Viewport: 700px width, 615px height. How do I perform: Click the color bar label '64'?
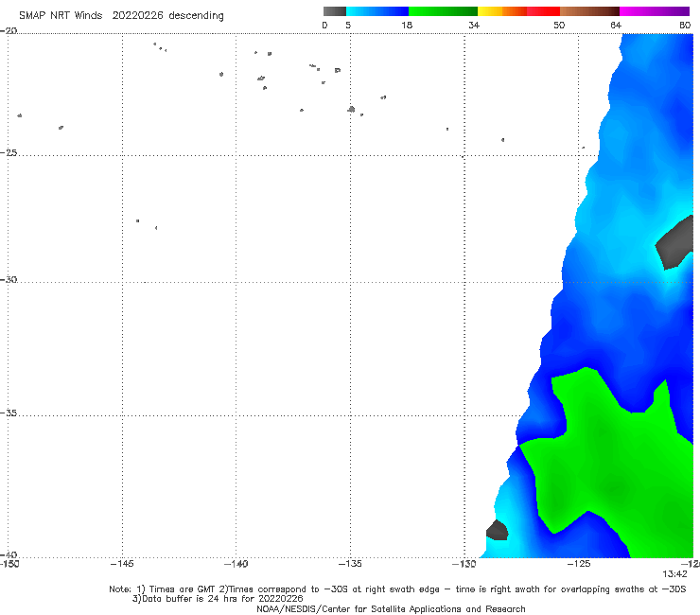coord(616,25)
